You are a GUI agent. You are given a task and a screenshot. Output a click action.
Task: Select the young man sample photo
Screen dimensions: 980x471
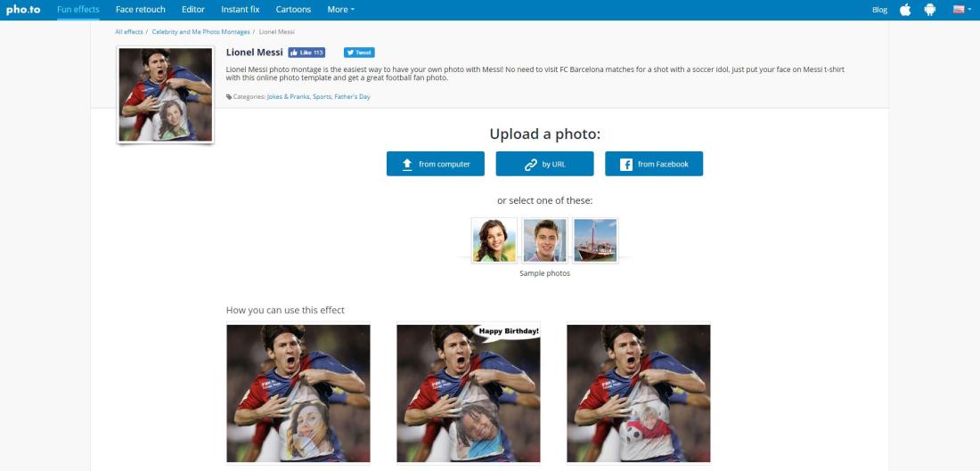[x=545, y=240]
